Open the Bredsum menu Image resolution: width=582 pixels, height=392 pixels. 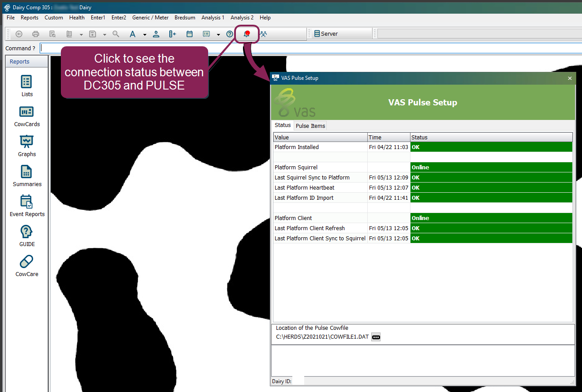pos(185,18)
